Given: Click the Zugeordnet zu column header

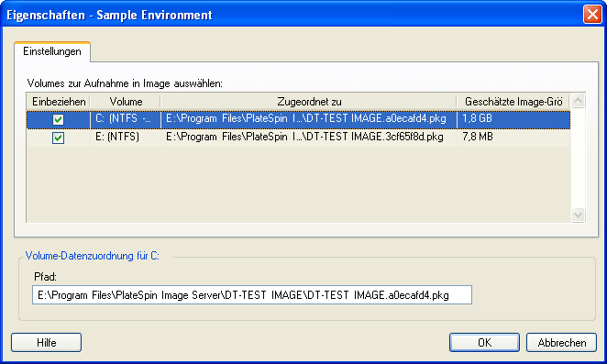Looking at the screenshot, I should pyautogui.click(x=309, y=102).
